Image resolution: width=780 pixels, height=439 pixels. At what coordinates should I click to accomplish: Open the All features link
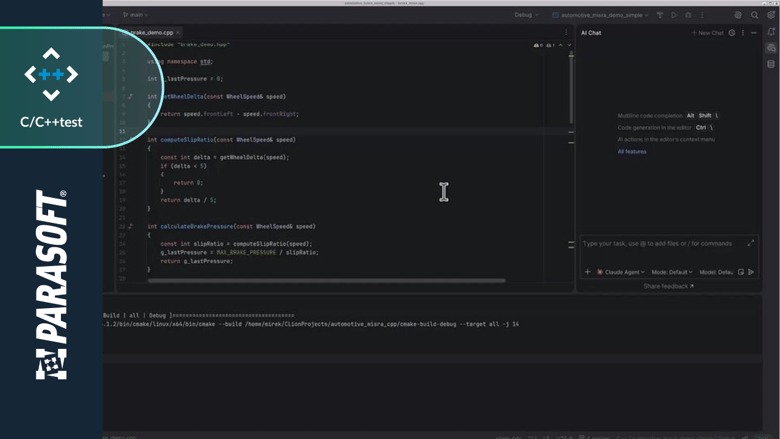point(632,152)
